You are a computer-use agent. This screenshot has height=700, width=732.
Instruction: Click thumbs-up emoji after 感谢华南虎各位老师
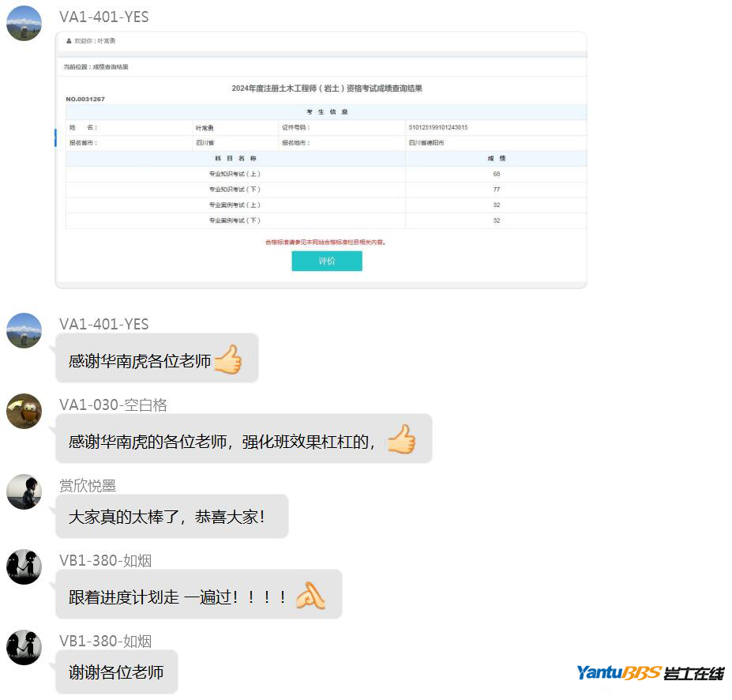227,360
